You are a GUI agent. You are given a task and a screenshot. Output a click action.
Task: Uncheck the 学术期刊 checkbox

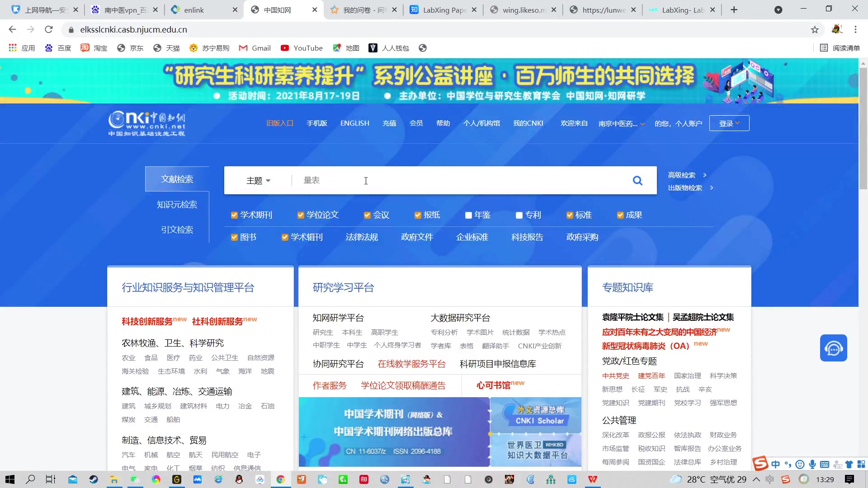(234, 215)
